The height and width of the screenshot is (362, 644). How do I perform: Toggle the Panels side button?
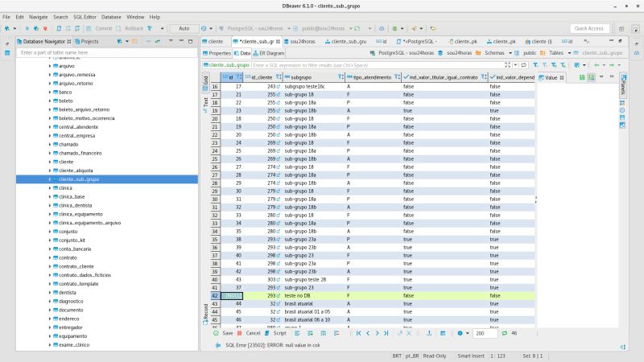click(x=623, y=85)
